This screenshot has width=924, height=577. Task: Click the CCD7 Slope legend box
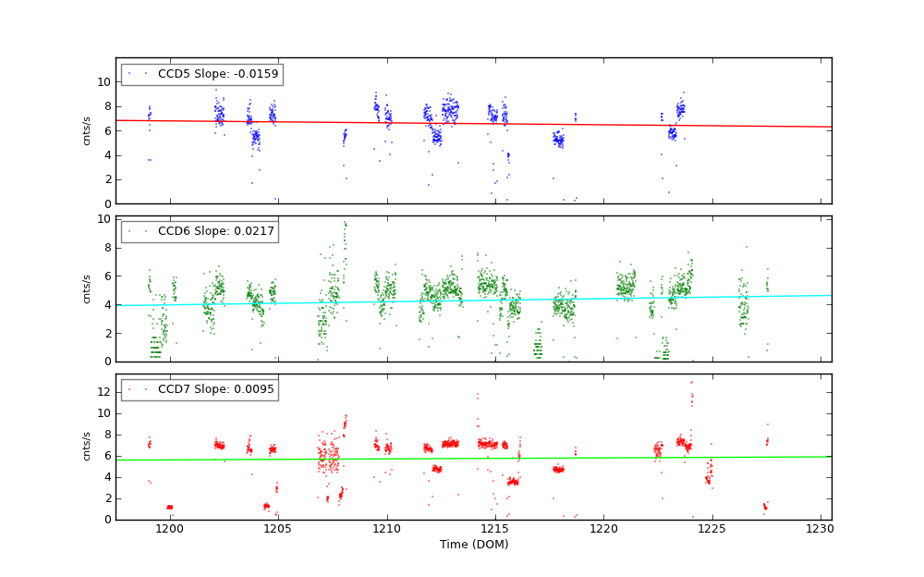tap(200, 389)
